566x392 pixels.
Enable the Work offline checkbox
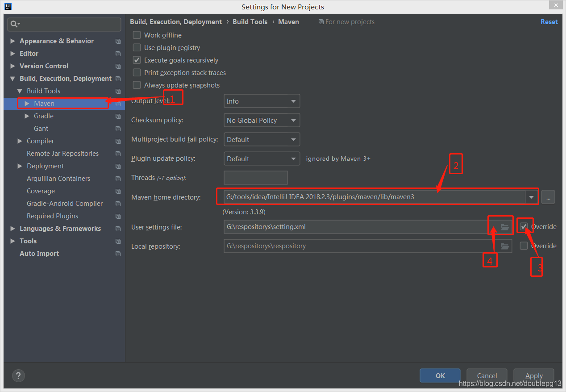pos(137,35)
